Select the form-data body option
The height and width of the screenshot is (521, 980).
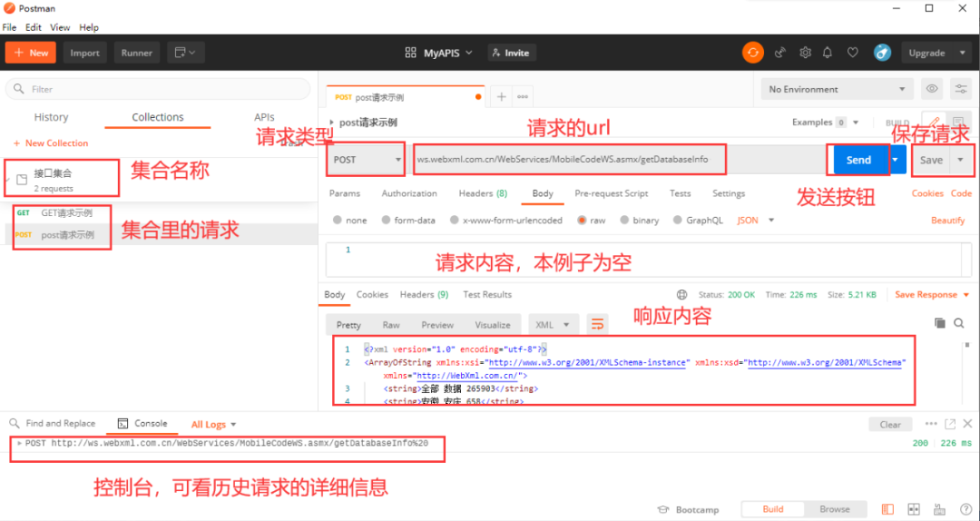pos(387,221)
